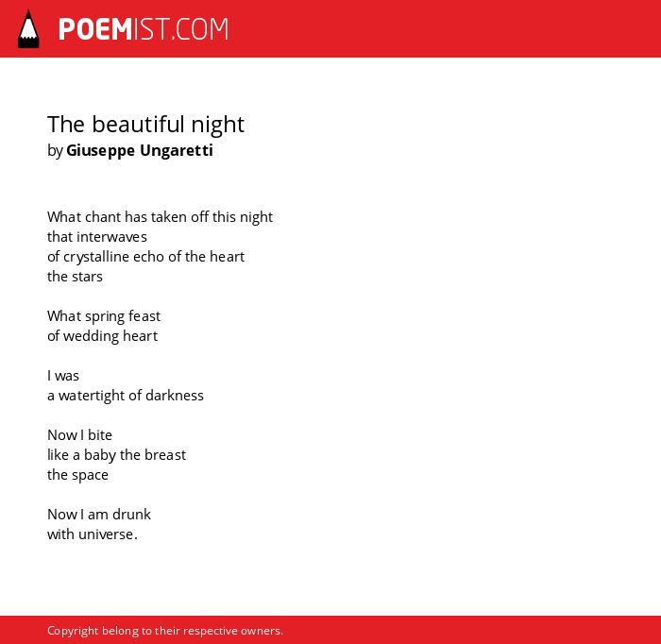The width and height of the screenshot is (661, 644).
Task: Click the word by before the author
Action: click(55, 151)
